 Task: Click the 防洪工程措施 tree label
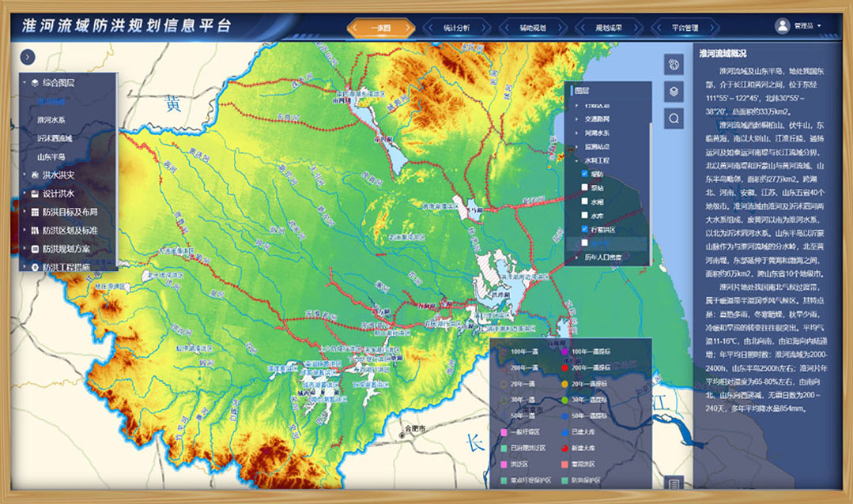tap(66, 267)
